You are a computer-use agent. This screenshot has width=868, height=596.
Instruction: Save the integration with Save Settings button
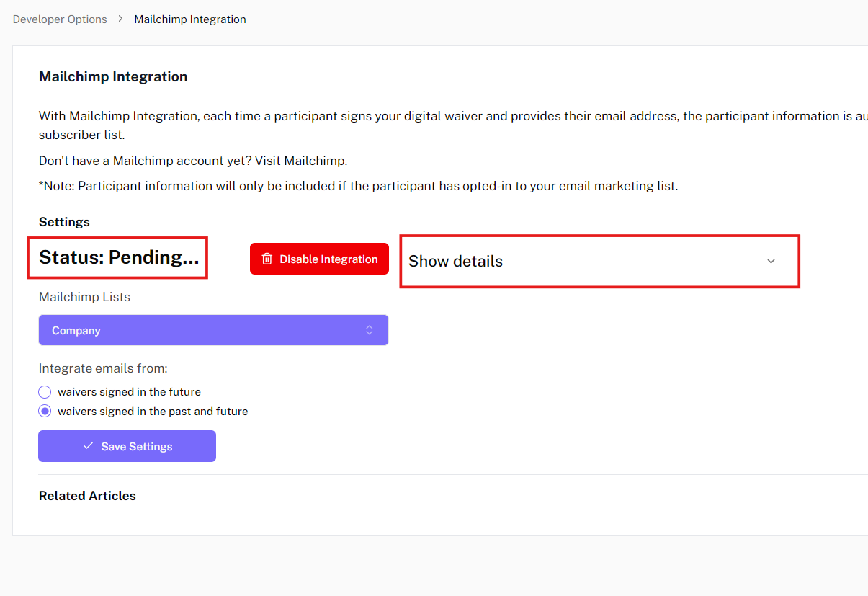pyautogui.click(x=127, y=446)
